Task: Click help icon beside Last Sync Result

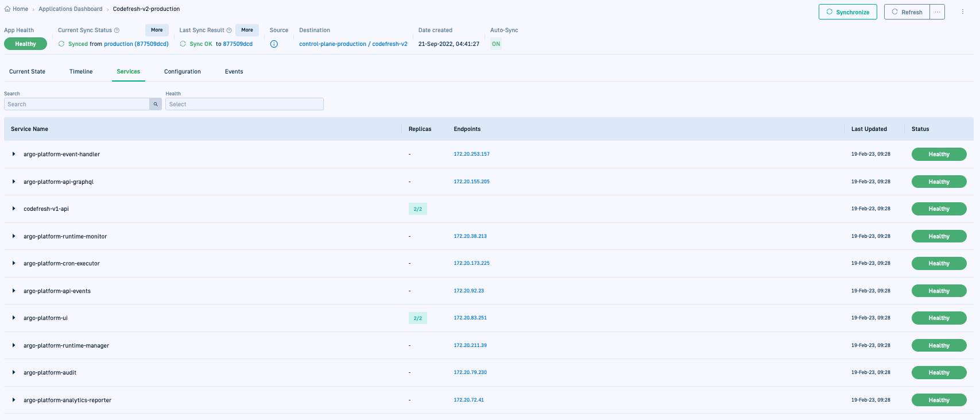Action: coord(229,30)
